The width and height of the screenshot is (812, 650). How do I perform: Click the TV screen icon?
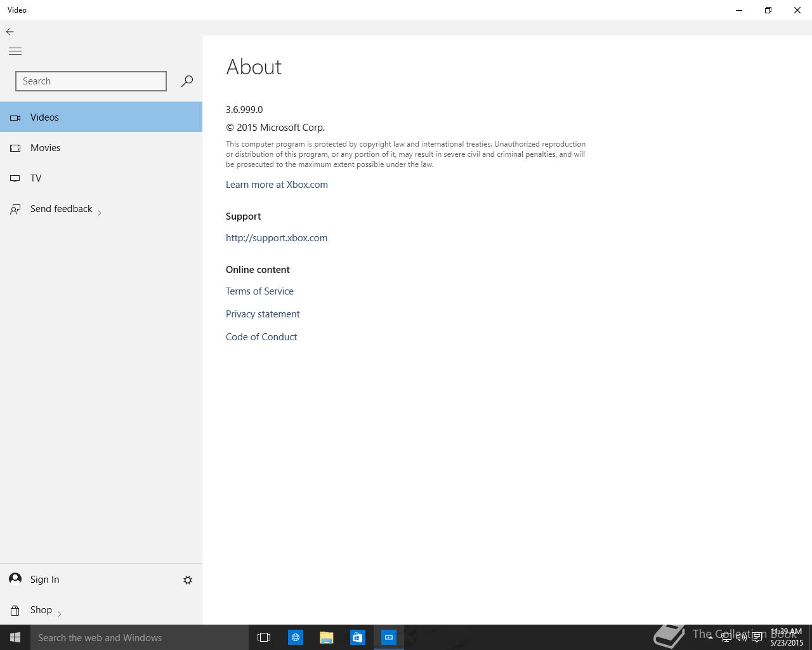pyautogui.click(x=15, y=178)
